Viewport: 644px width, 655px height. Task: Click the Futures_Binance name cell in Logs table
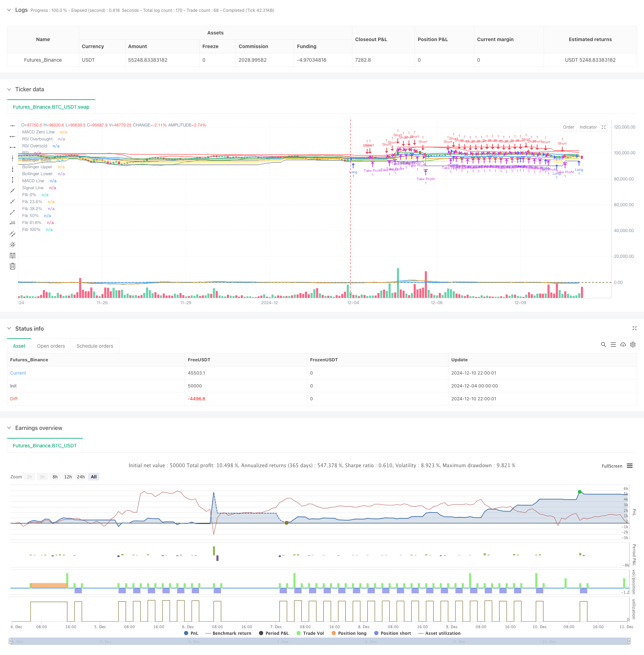coord(43,60)
